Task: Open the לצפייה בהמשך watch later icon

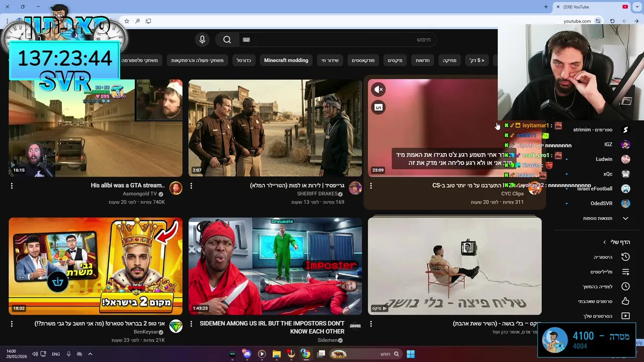Action: (625, 287)
